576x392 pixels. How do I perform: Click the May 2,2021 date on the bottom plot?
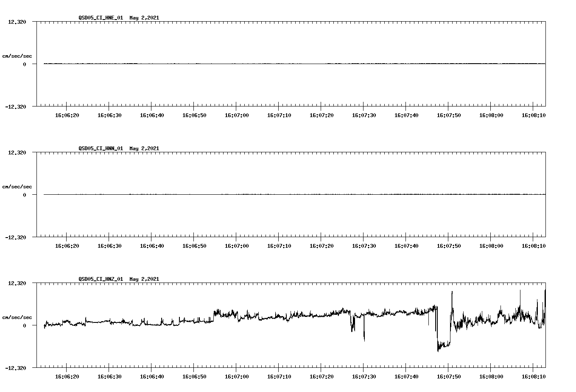point(144,279)
